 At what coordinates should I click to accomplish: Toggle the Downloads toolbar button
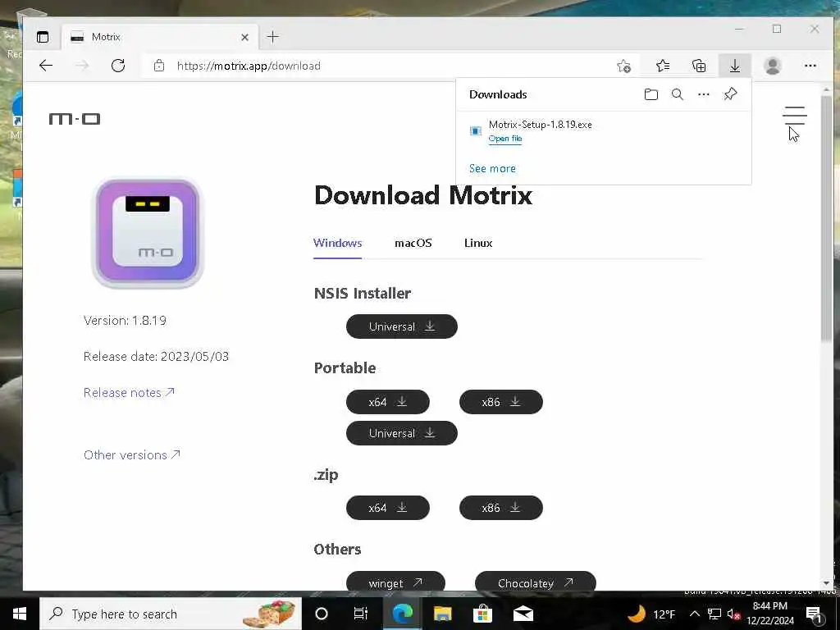(734, 66)
